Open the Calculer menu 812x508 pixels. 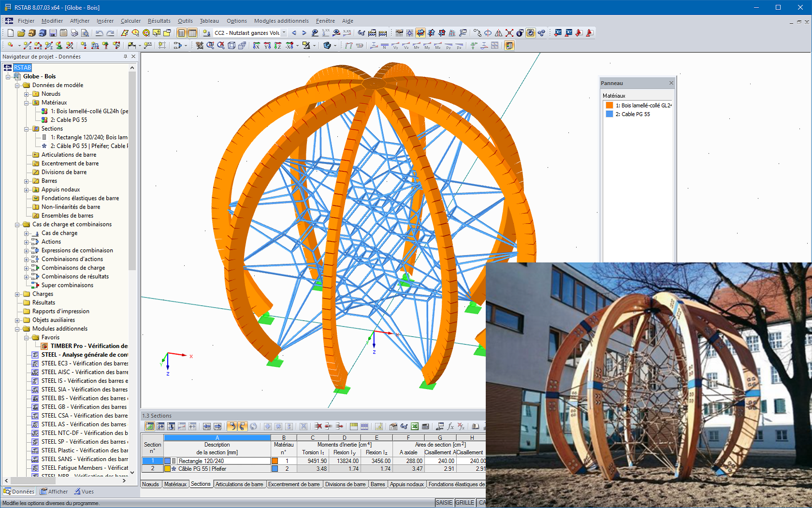click(x=130, y=21)
